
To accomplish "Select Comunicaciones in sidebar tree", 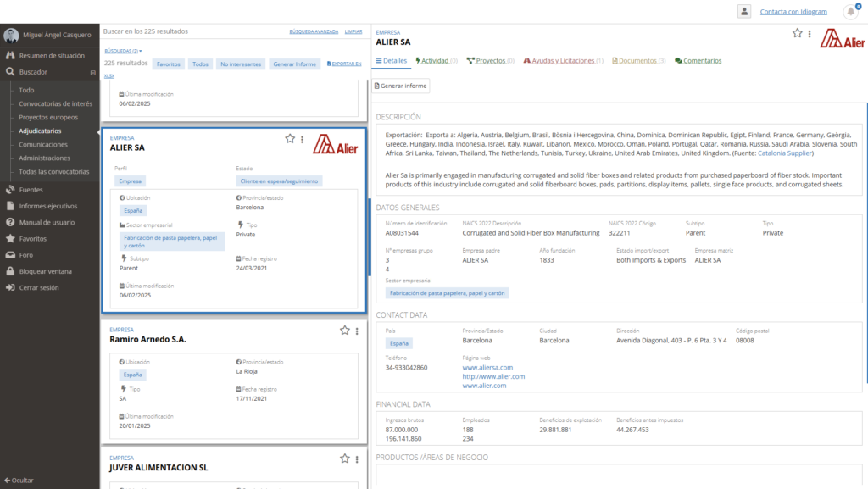I will 42,144.
